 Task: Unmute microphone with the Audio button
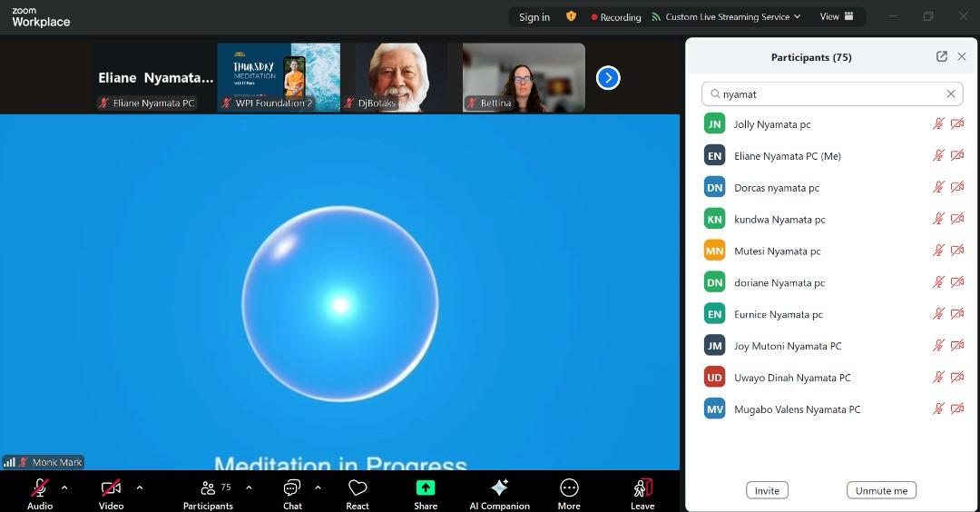tap(40, 488)
